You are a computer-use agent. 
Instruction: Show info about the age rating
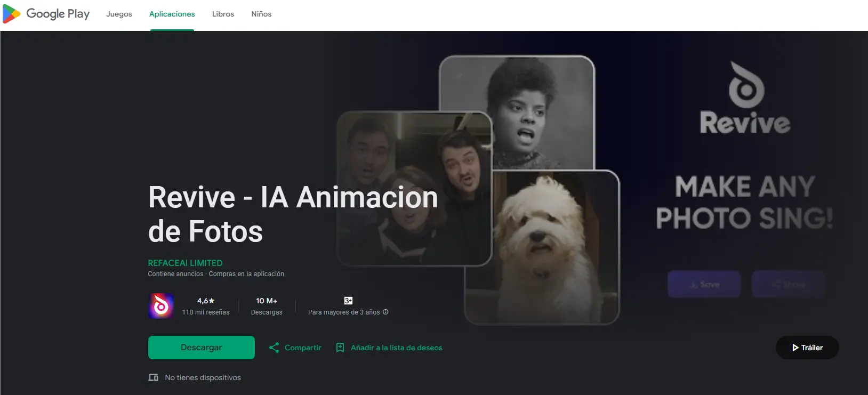385,312
